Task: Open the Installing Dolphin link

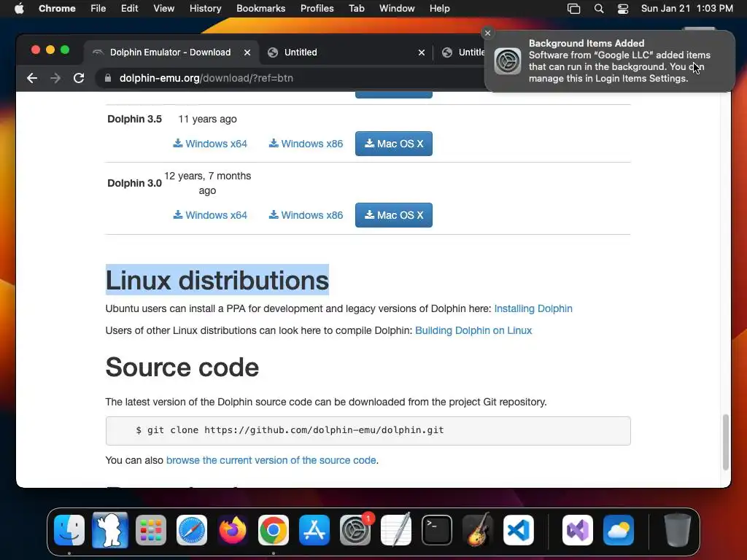Action: 533,308
